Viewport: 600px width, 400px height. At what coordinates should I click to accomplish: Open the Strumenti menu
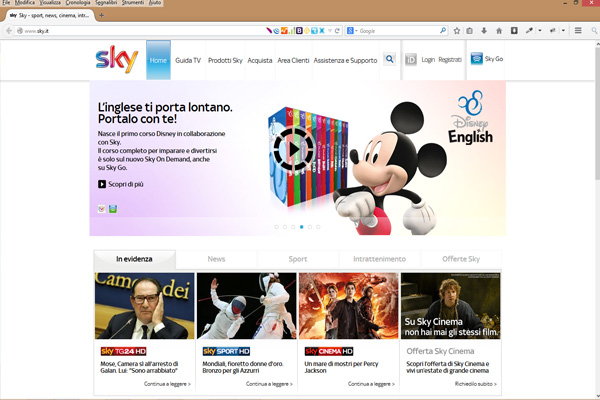(x=133, y=3)
